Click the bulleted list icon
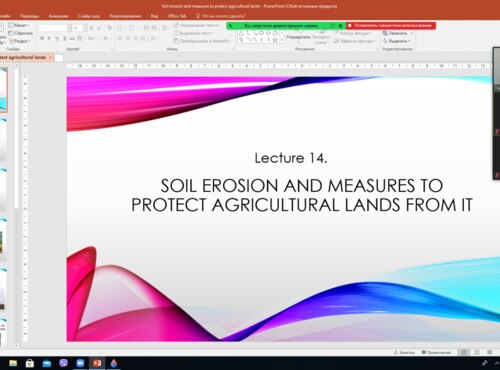 point(121,28)
